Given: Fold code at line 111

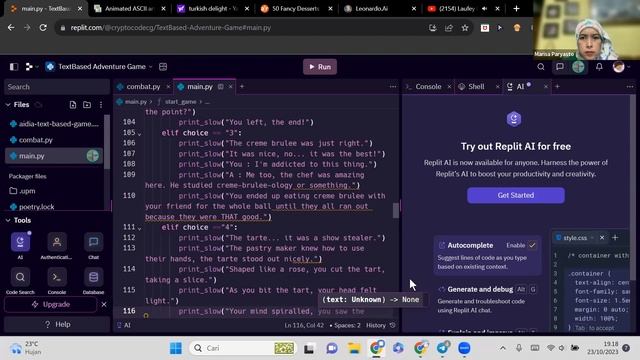Looking at the screenshot, I should tap(140, 228).
